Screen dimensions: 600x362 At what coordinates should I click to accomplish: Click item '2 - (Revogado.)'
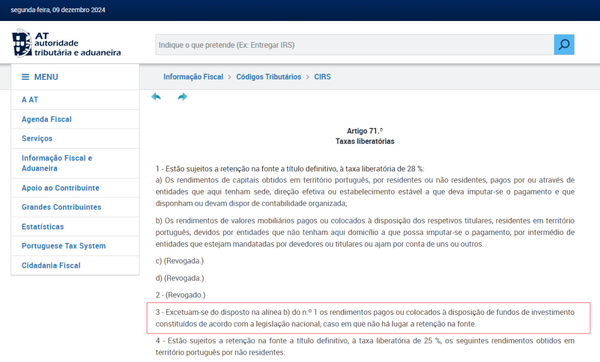[180, 295]
